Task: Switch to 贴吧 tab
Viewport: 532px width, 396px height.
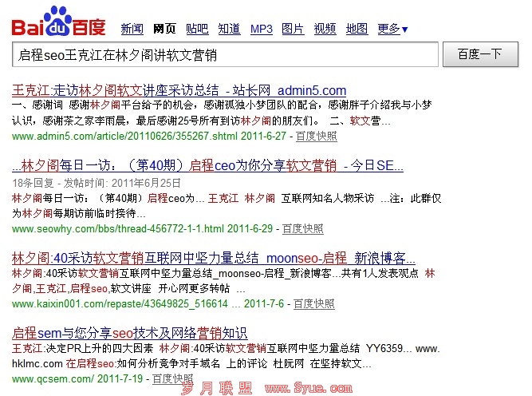Action: 197,30
